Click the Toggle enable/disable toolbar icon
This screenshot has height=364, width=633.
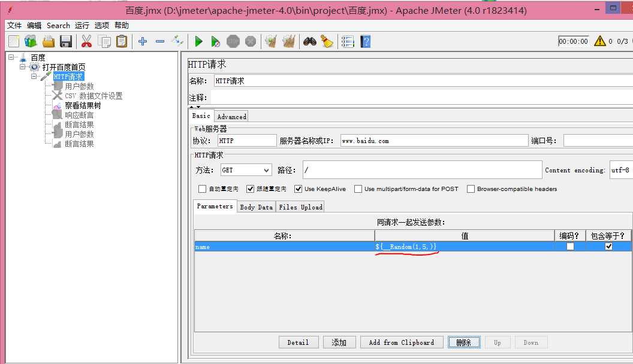point(177,41)
